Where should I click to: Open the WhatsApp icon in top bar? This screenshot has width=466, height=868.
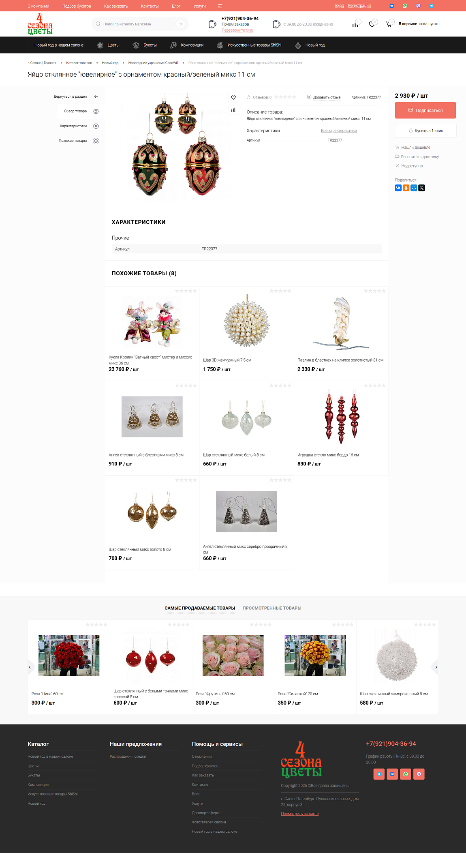405,6
